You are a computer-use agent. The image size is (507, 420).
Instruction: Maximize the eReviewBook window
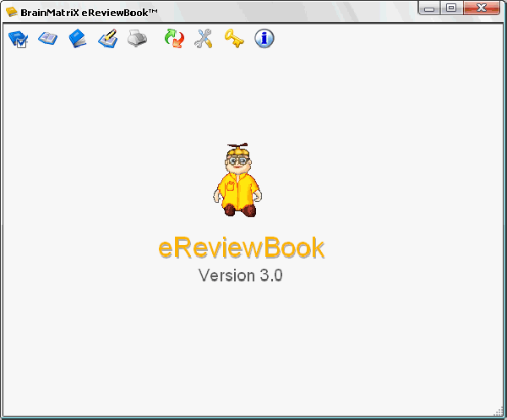(451, 8)
